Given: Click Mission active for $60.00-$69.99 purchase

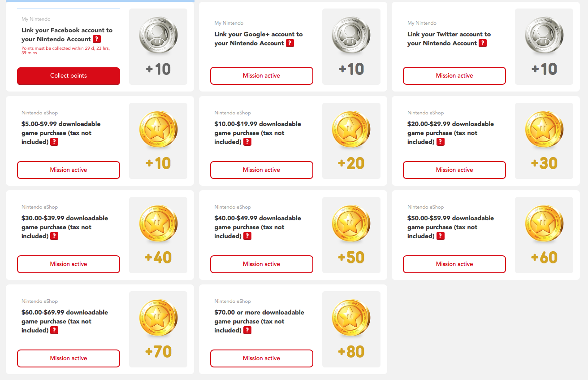Looking at the screenshot, I should (69, 358).
